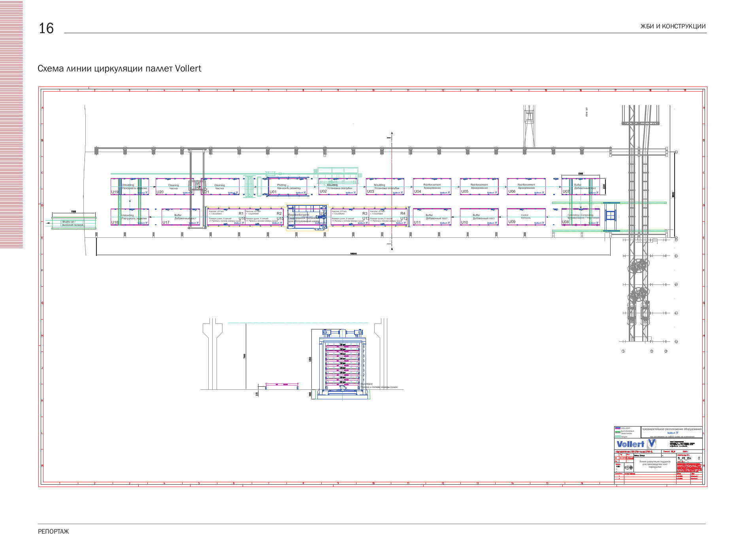Select station U01 Plotting box
This screenshot has width=756, height=549.
[288, 186]
